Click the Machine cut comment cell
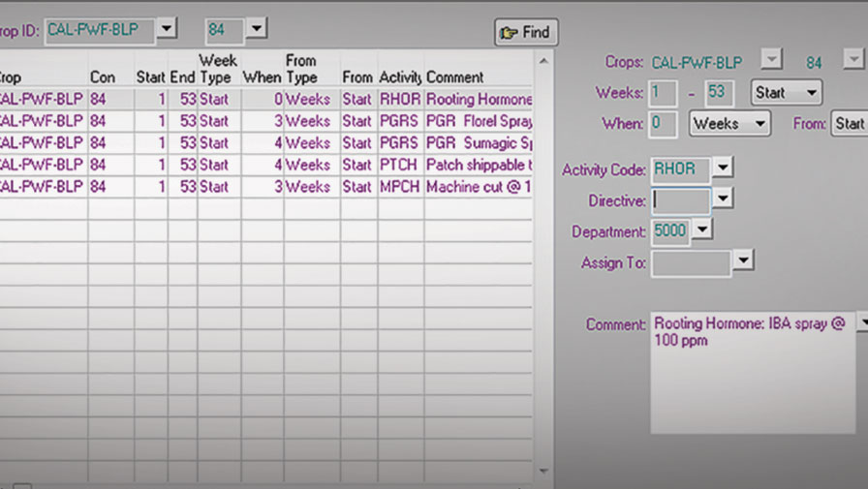 (479, 187)
